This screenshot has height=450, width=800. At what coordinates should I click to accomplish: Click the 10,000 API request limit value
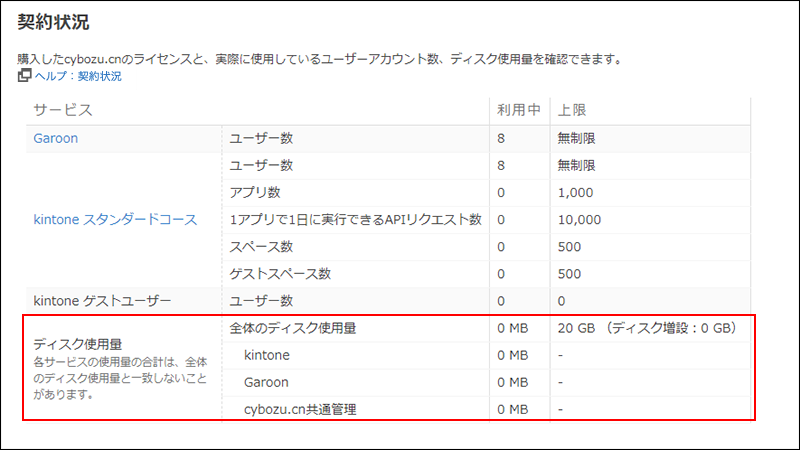(579, 219)
